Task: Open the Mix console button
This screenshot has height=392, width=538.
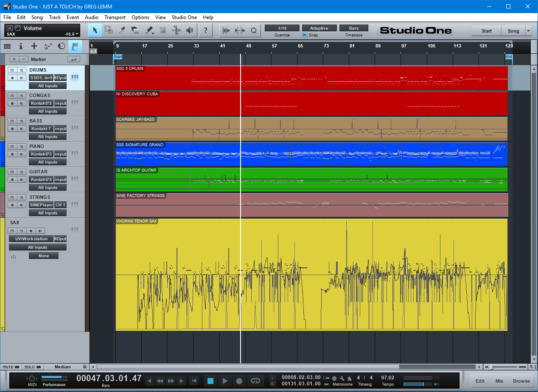Action: click(499, 381)
